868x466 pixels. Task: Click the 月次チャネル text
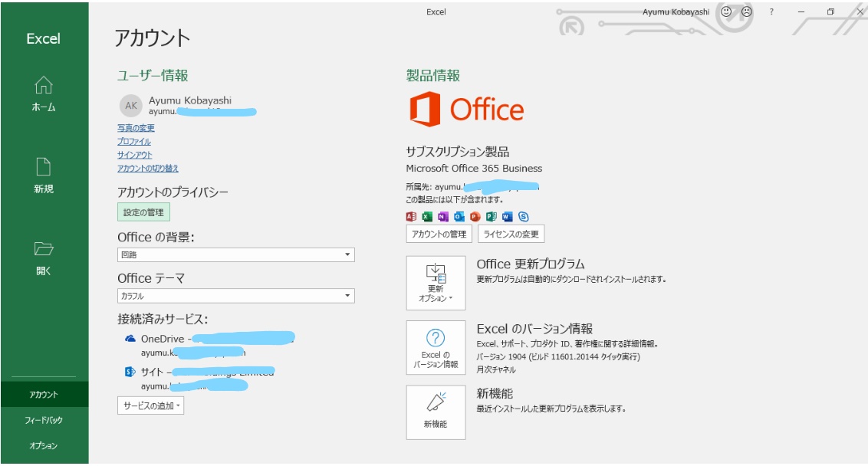(496, 369)
